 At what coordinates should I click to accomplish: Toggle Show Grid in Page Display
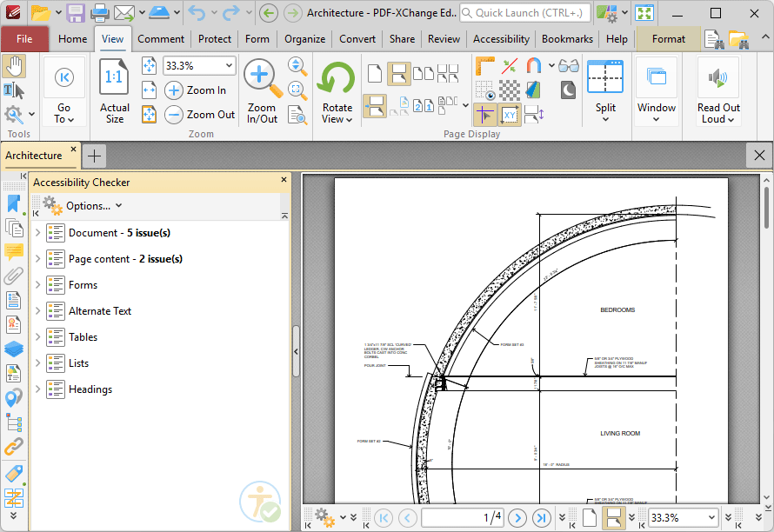[x=484, y=90]
